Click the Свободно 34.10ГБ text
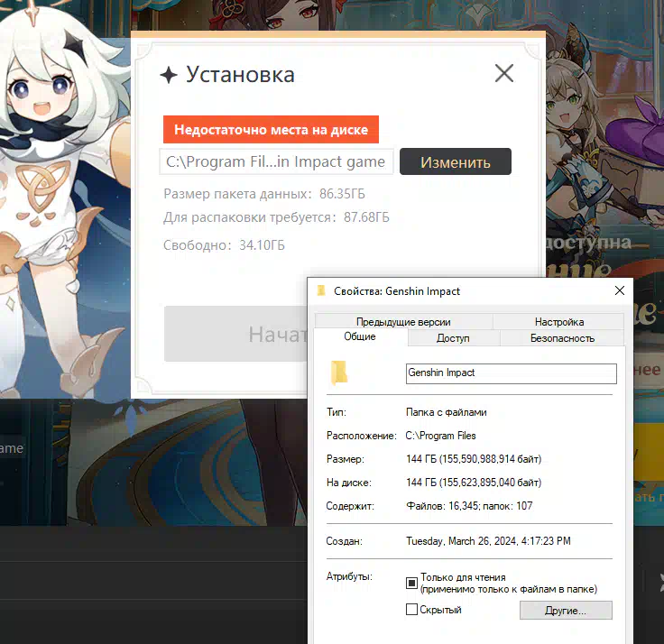Screen dimensions: 664x644 (x=224, y=245)
